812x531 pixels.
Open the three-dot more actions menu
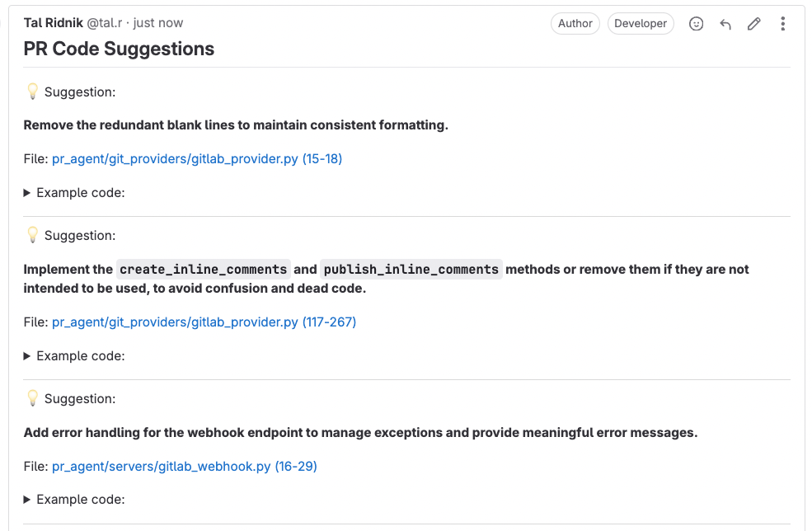pyautogui.click(x=782, y=24)
